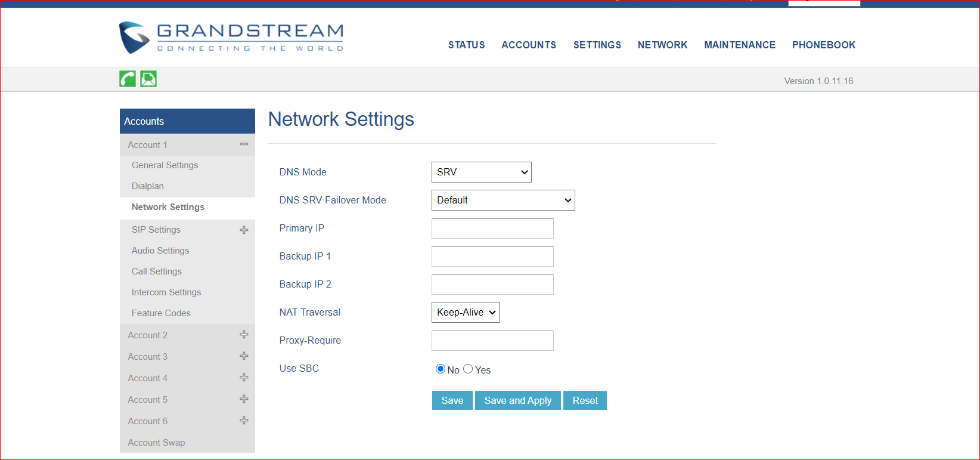The height and width of the screenshot is (460, 980).
Task: Expand Account 4 with the plus icon
Action: click(244, 378)
